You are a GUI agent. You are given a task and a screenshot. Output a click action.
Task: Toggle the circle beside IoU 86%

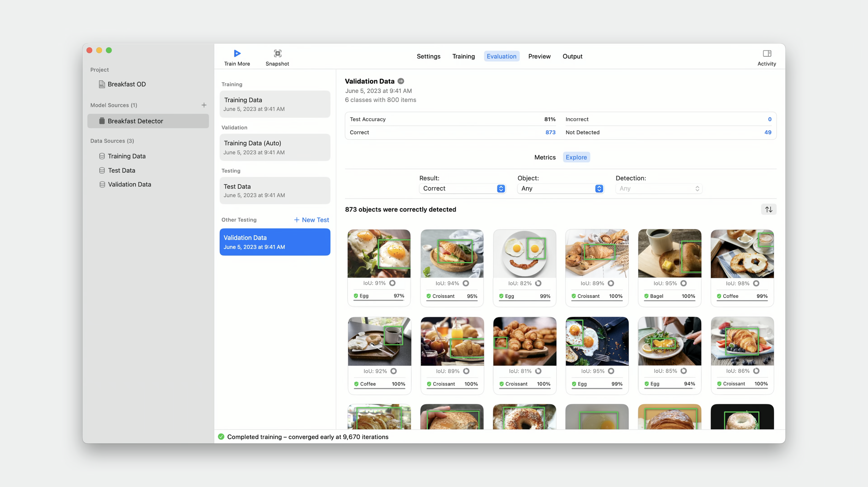point(756,371)
